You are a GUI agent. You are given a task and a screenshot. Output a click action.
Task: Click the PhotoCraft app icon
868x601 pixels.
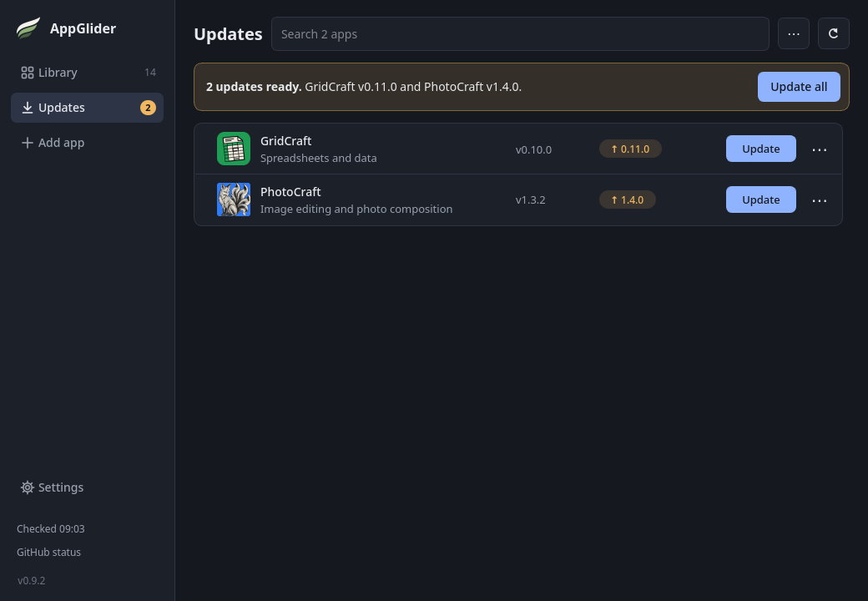pyautogui.click(x=234, y=199)
